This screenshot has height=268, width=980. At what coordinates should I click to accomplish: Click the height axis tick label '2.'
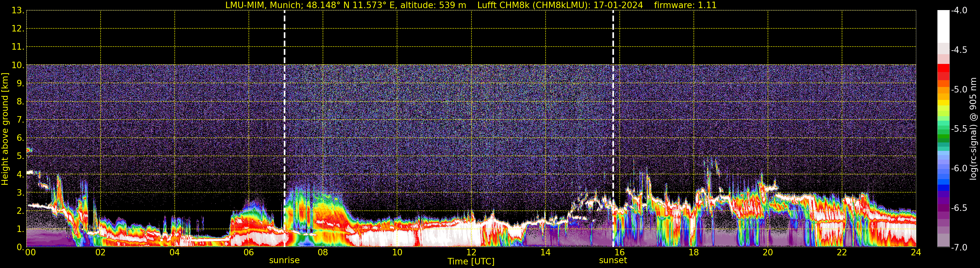20,211
